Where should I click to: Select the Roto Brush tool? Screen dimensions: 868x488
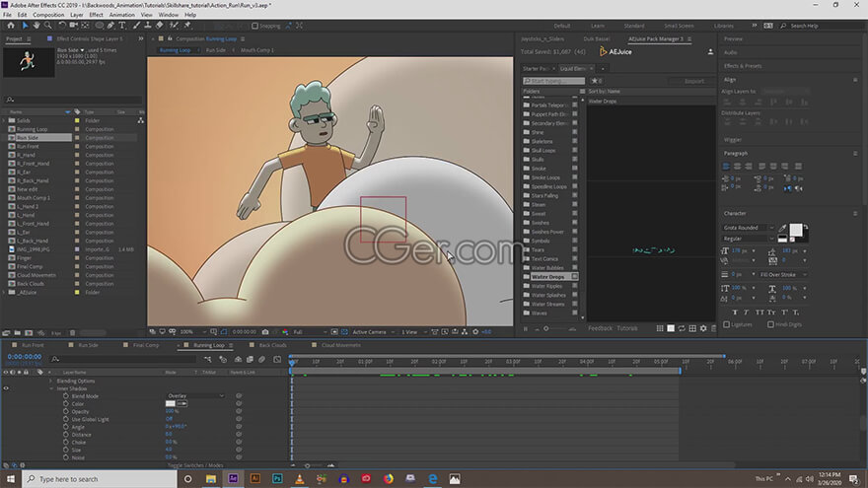pos(175,26)
